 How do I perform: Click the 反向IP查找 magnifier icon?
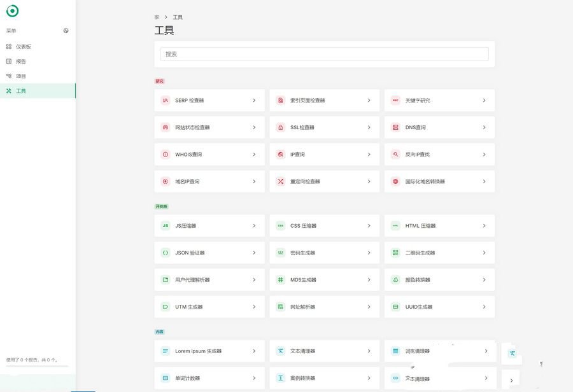pos(395,155)
